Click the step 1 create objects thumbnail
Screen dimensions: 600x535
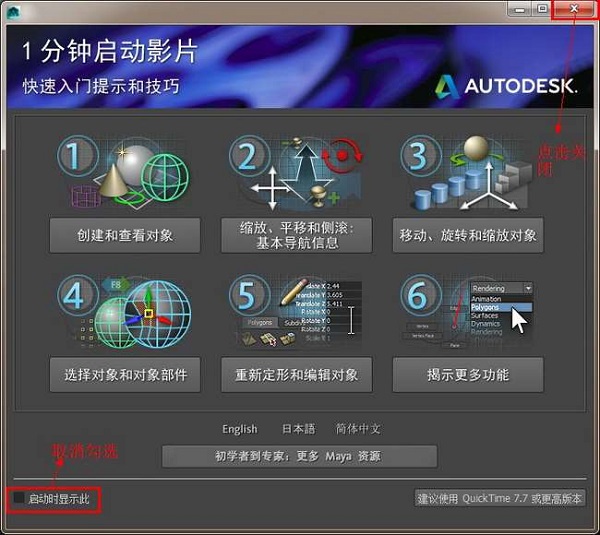[123, 172]
